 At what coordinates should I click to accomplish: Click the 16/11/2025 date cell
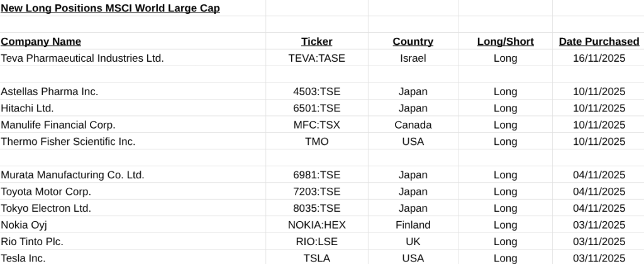[x=599, y=58]
